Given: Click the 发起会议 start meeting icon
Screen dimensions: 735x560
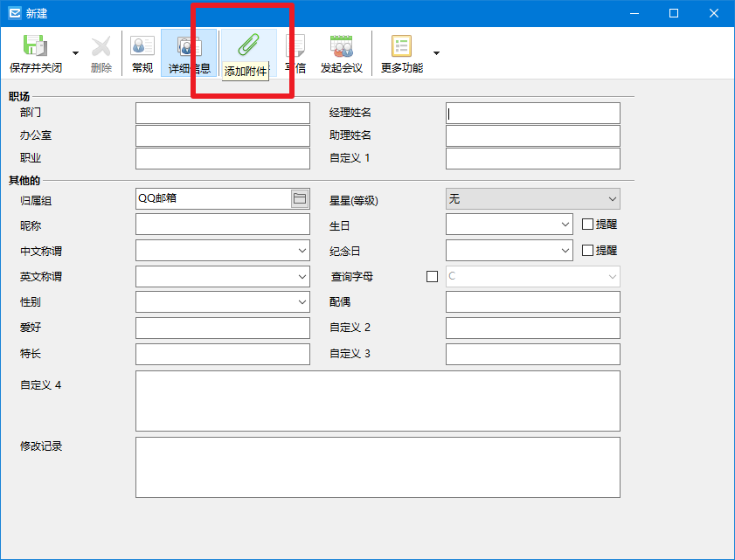Looking at the screenshot, I should coord(341,46).
